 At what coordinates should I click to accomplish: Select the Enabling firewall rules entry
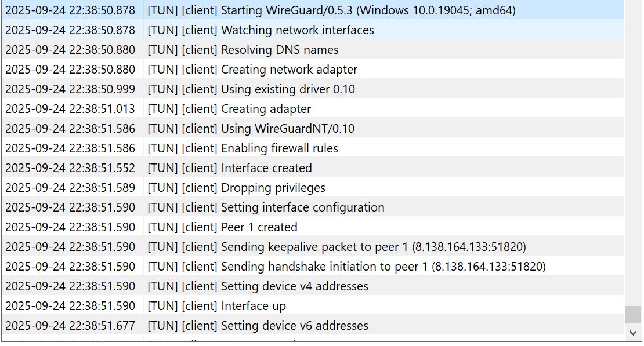click(x=279, y=148)
